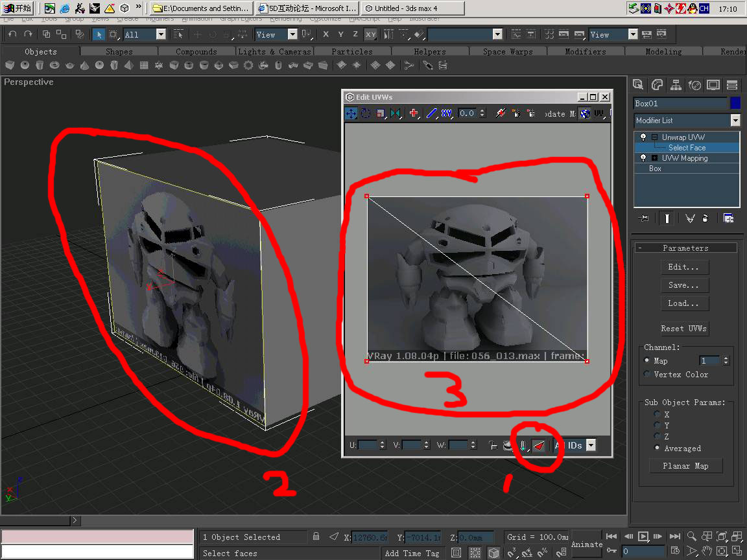
Task: Create a Sphere primitive from Objects shelf
Action: [25, 65]
